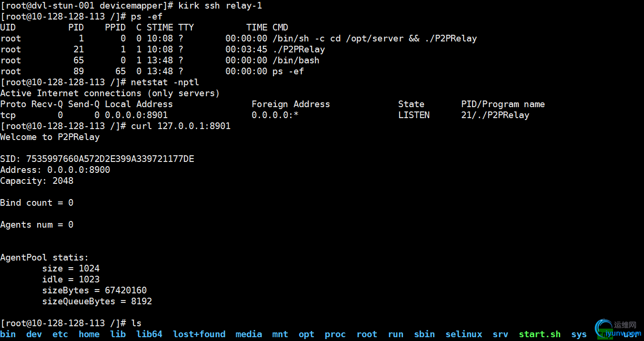Click the green 'start.sh' file name

coord(540,334)
